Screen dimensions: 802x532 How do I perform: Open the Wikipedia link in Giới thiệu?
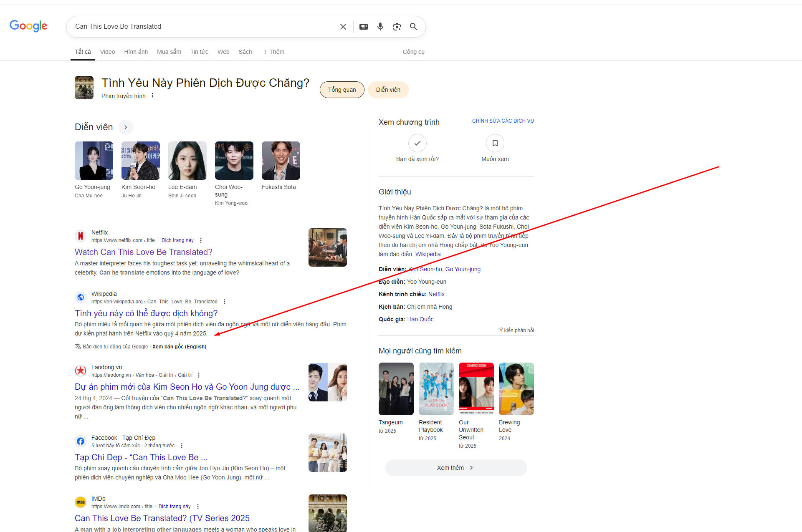point(428,254)
